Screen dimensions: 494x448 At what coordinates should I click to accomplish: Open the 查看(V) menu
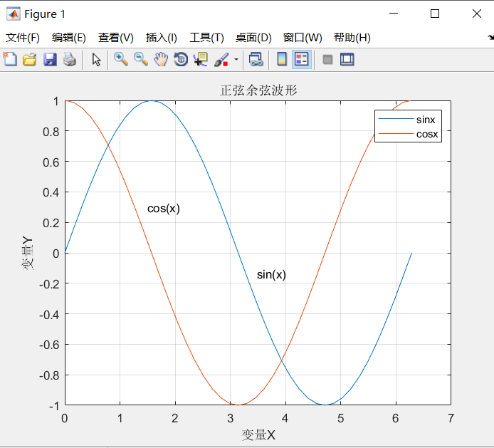(115, 38)
